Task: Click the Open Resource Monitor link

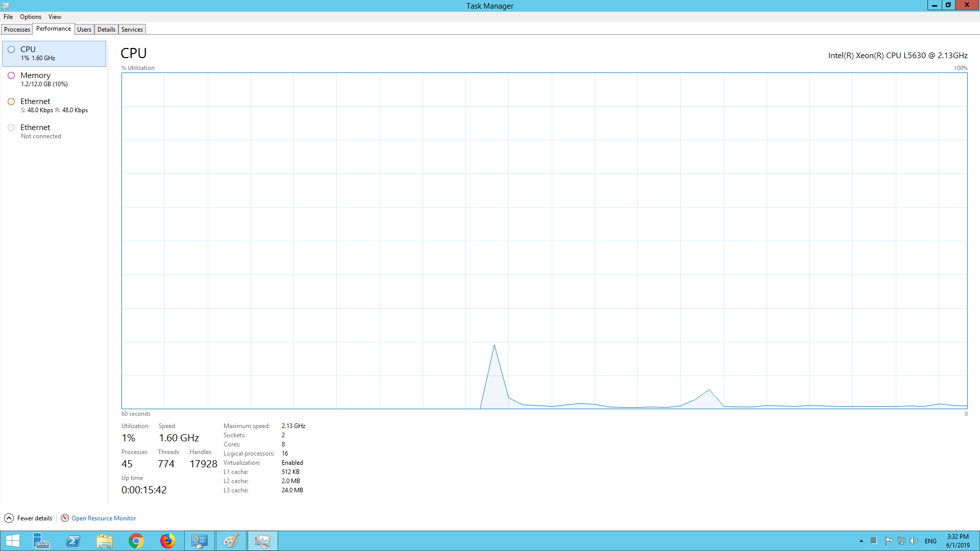Action: click(x=104, y=518)
